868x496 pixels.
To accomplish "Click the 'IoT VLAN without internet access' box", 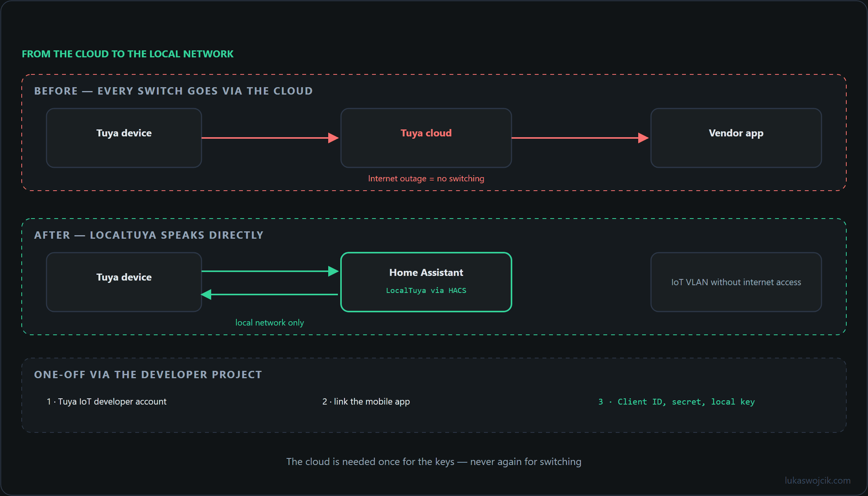I will pos(736,282).
